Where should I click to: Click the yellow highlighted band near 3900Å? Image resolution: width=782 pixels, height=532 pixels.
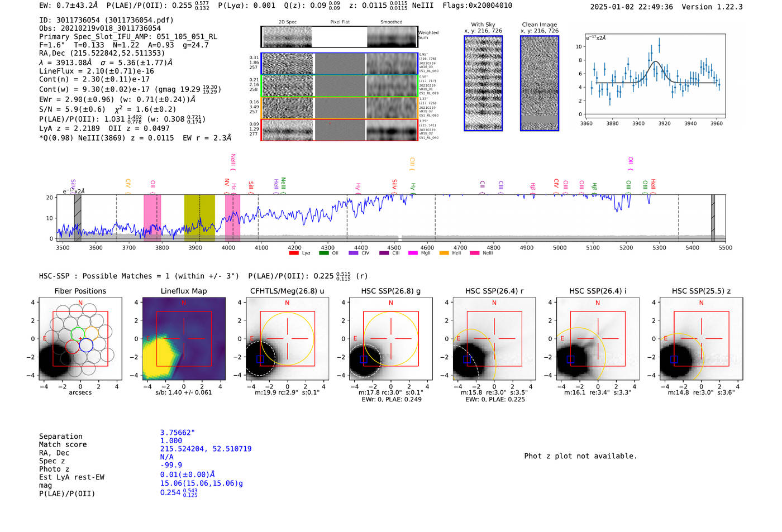point(199,218)
